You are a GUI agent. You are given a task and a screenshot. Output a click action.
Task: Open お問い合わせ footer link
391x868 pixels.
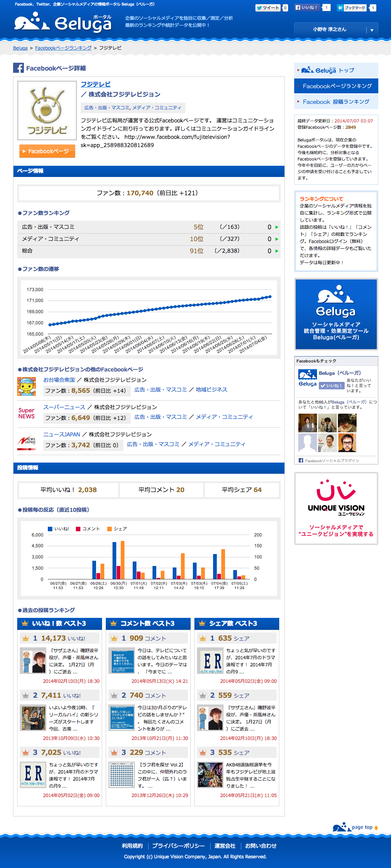pyautogui.click(x=261, y=846)
